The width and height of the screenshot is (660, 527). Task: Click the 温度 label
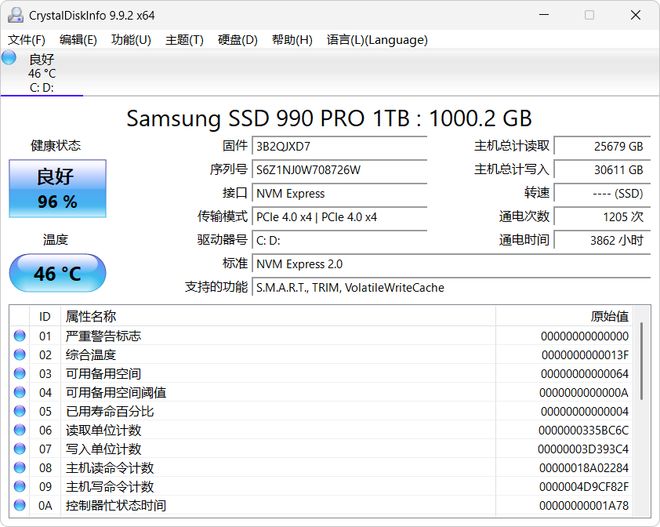[55, 240]
